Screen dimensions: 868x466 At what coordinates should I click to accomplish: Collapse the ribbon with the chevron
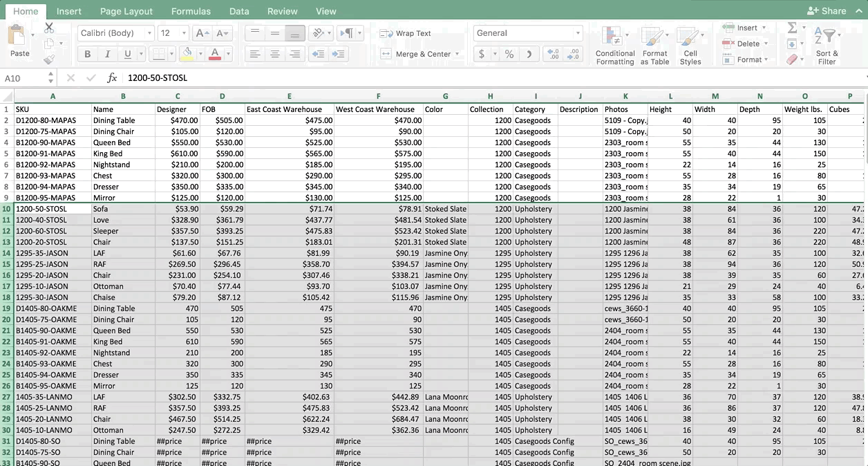click(x=858, y=10)
